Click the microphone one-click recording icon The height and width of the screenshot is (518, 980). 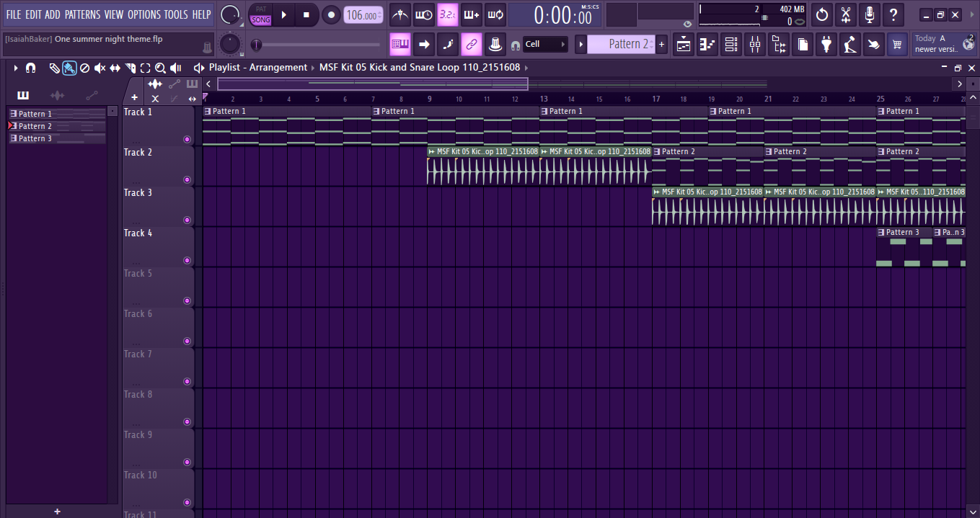870,14
